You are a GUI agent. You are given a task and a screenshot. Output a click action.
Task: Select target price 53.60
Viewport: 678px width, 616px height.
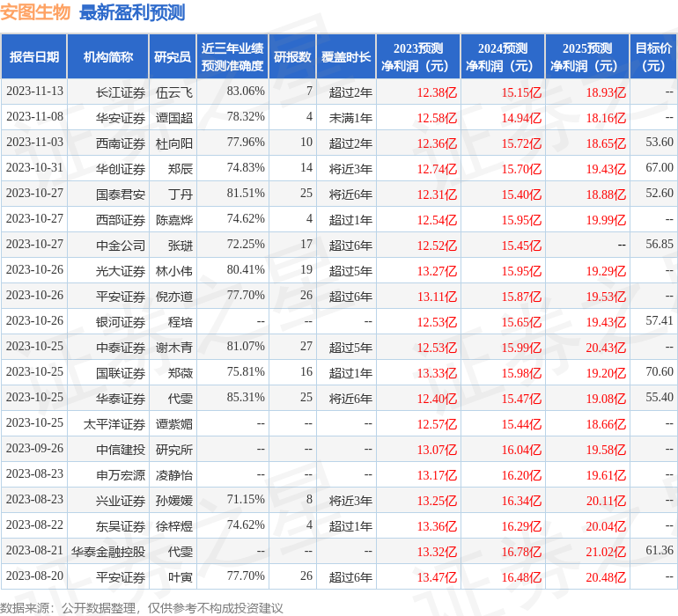pyautogui.click(x=660, y=143)
